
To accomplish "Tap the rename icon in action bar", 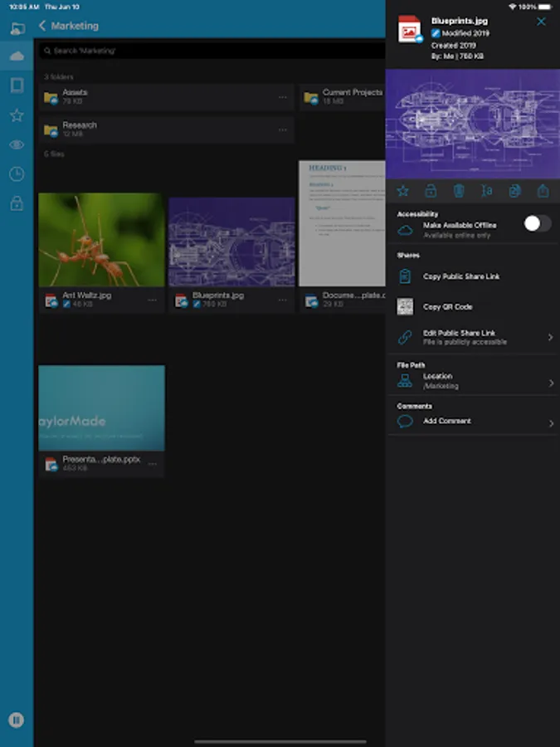I will tap(487, 191).
